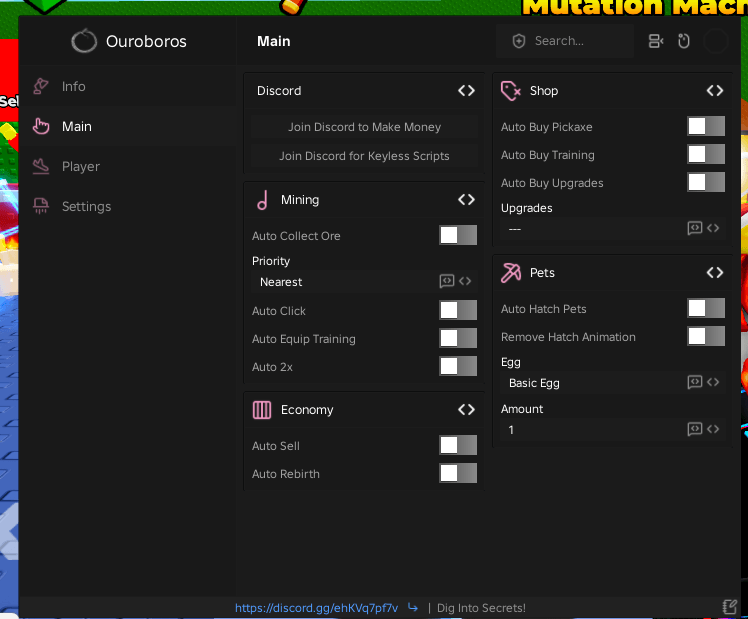
Task: Enable Auto Sell
Action: (458, 445)
